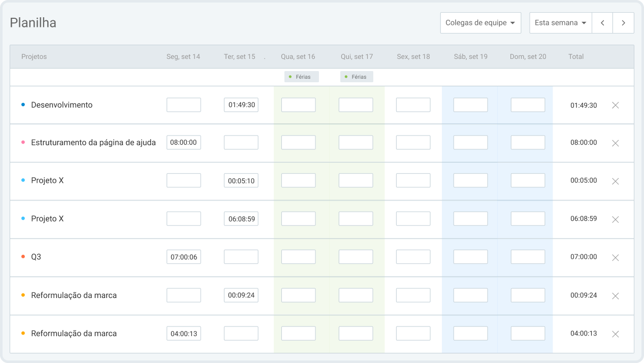Remove the Desenvolvimento row with X icon
Screen dimensions: 644x363
pos(615,105)
